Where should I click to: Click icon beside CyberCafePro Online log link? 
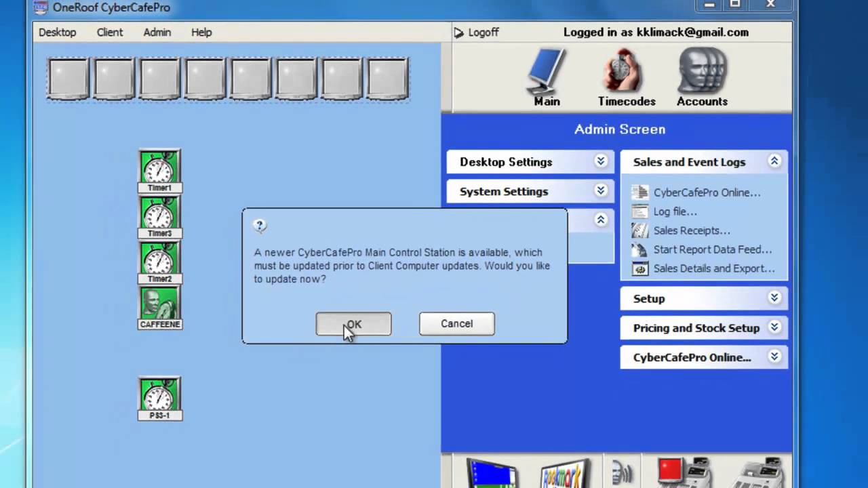(x=639, y=192)
